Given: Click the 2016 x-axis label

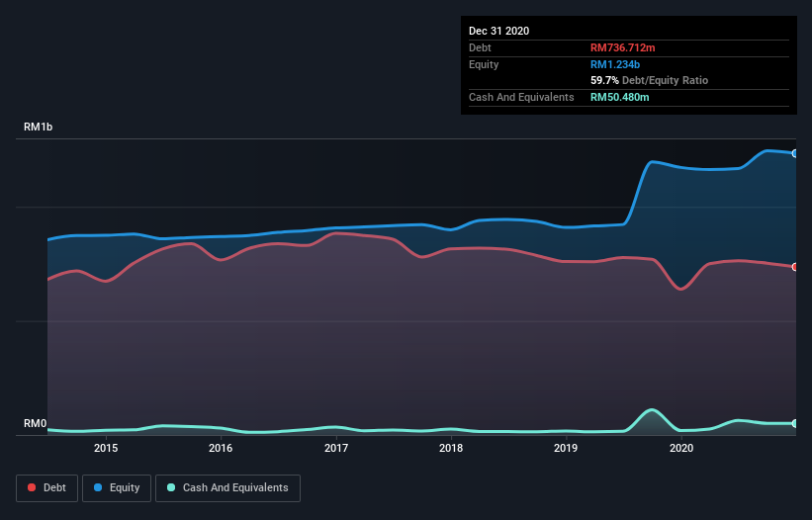Looking at the screenshot, I should coord(221,448).
